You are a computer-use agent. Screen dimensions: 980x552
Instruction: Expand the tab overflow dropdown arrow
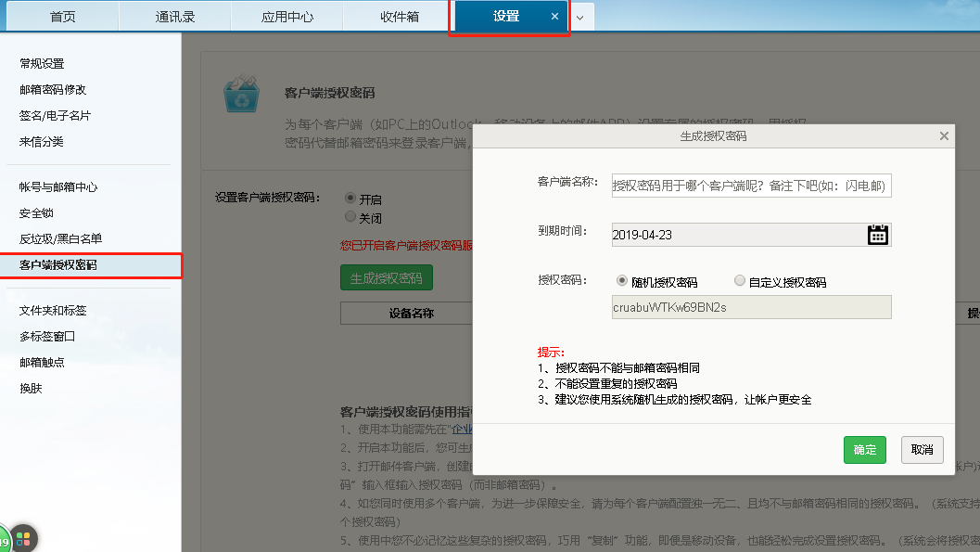point(580,18)
